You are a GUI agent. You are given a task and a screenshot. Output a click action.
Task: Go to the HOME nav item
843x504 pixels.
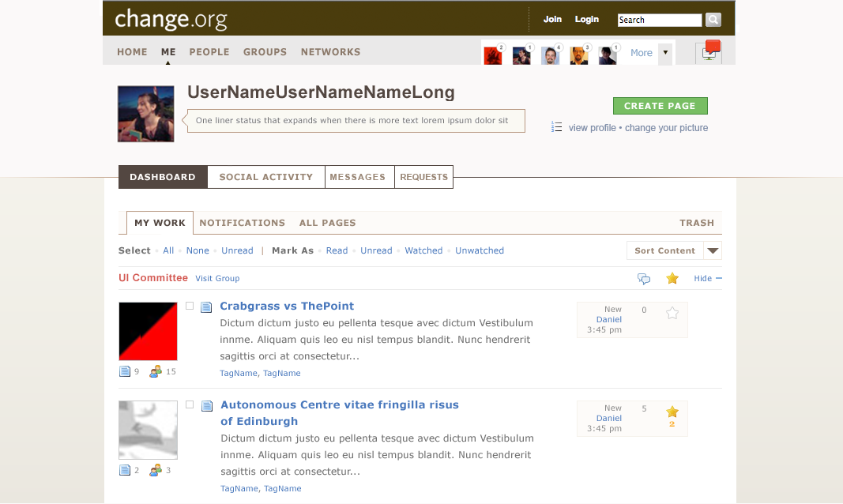(x=132, y=52)
